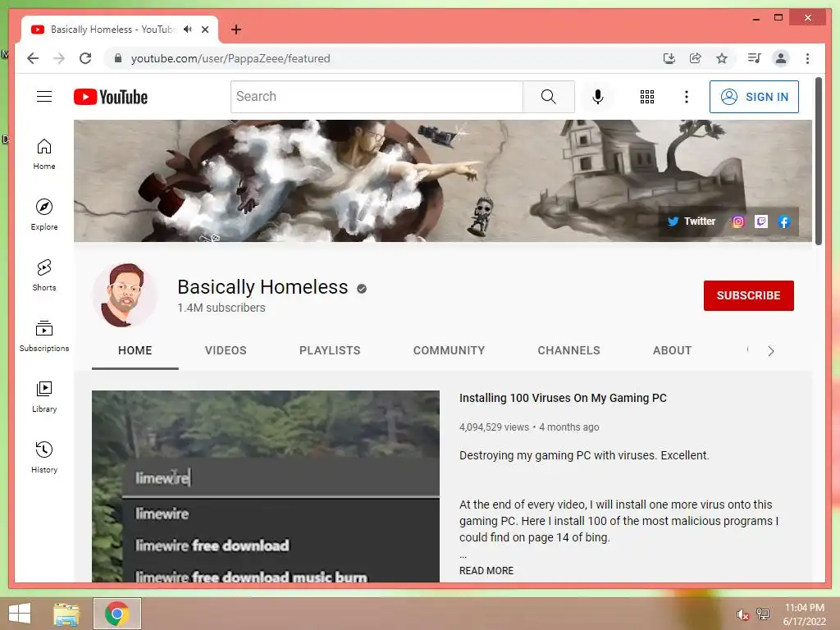Viewport: 840px width, 630px height.
Task: Start voice search with the microphone
Action: pos(598,97)
